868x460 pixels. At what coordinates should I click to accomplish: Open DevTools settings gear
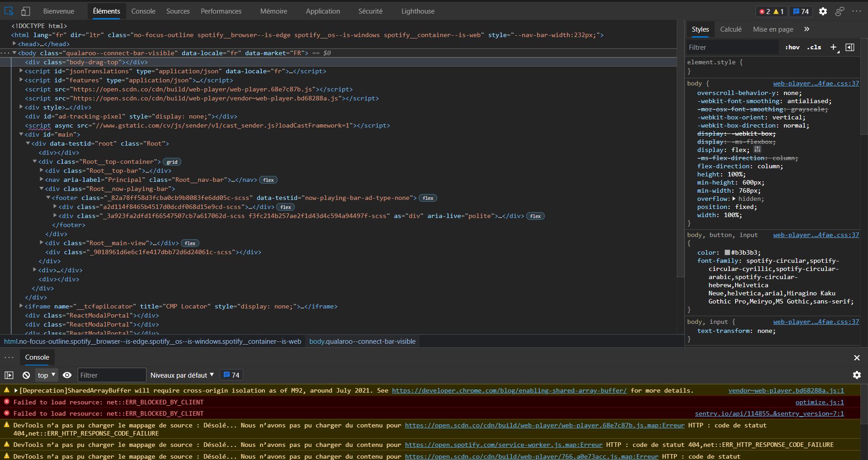click(823, 11)
